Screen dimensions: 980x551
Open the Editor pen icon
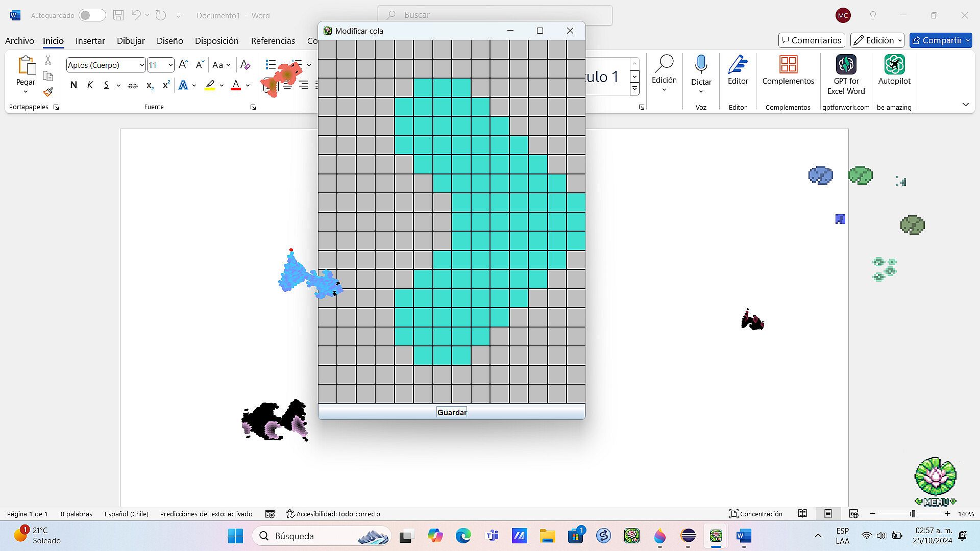point(738,65)
